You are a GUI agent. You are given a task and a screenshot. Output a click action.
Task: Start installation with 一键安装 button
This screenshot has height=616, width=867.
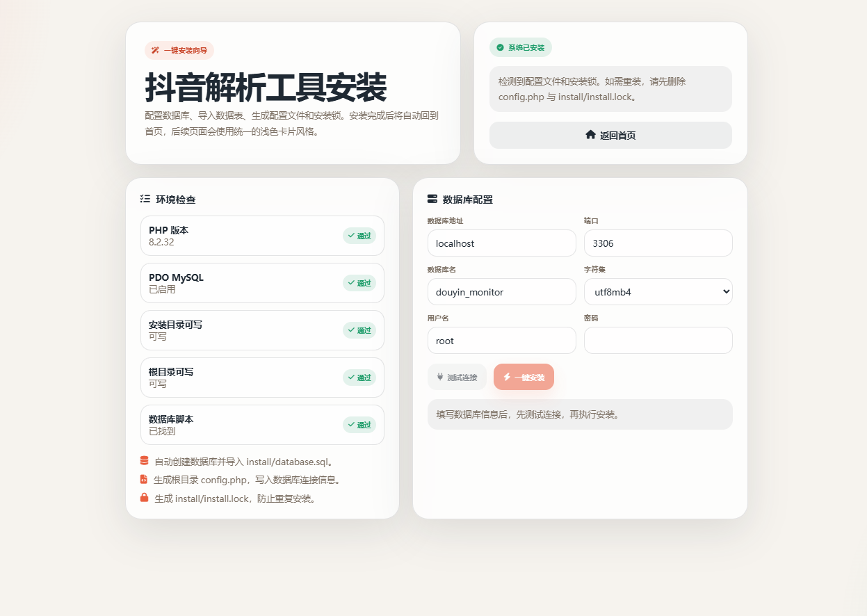(x=524, y=377)
